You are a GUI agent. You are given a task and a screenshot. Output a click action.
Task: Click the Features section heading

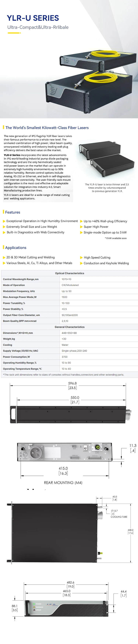(13, 212)
